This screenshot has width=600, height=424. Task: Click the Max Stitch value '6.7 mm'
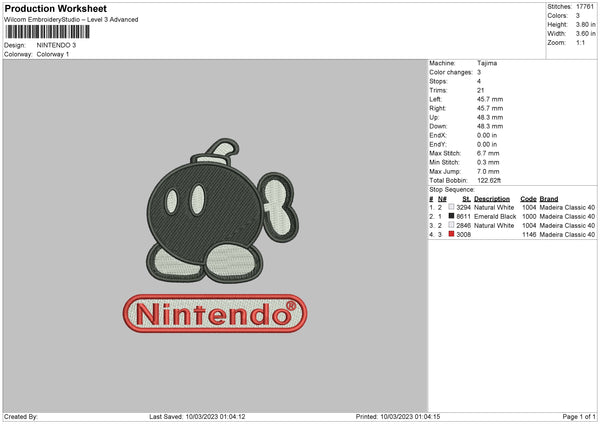click(x=488, y=153)
